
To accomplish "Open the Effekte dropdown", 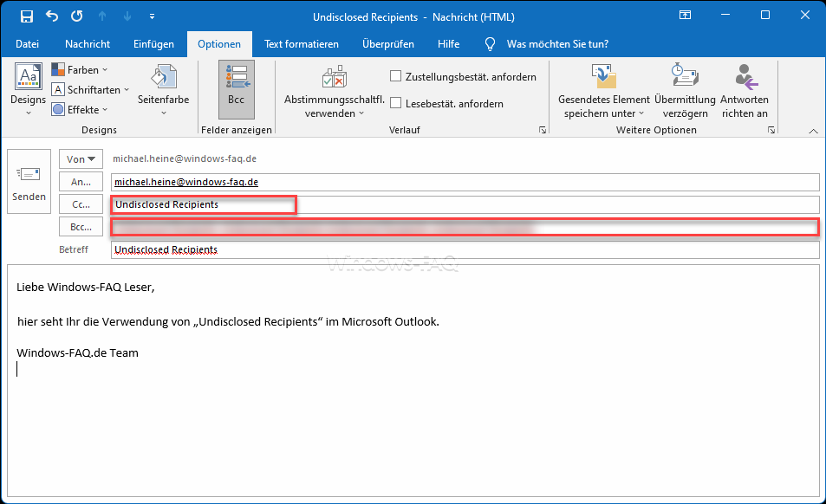I will click(80, 109).
